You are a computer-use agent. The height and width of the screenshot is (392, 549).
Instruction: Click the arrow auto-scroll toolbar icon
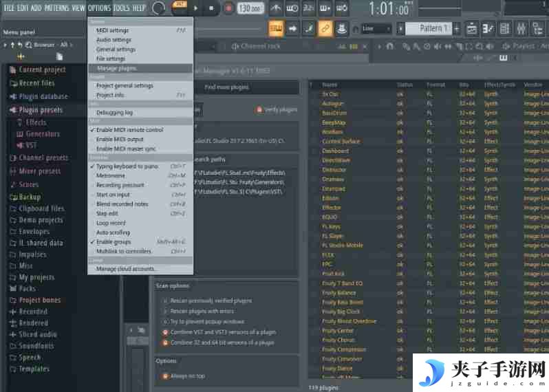pos(292,28)
